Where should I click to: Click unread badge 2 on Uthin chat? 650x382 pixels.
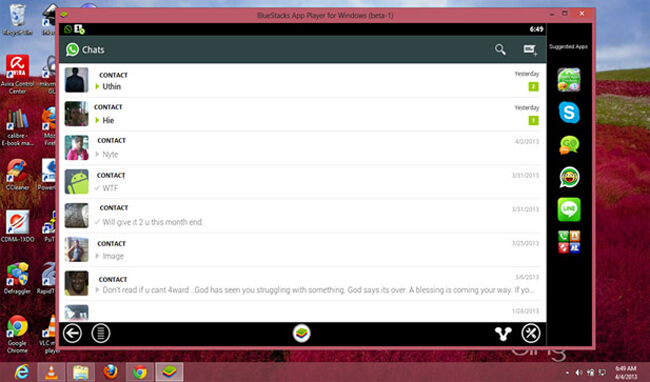click(x=533, y=87)
